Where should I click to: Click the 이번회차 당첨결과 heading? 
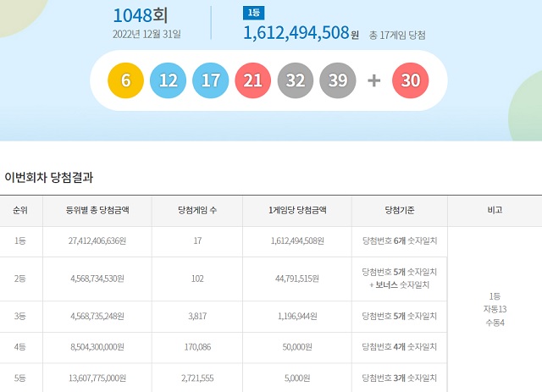49,177
